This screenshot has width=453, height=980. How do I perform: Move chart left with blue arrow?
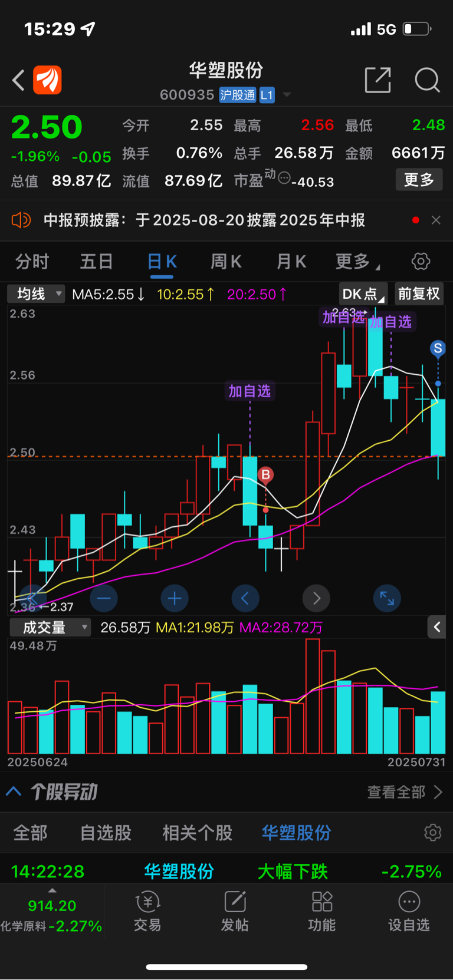[x=245, y=599]
